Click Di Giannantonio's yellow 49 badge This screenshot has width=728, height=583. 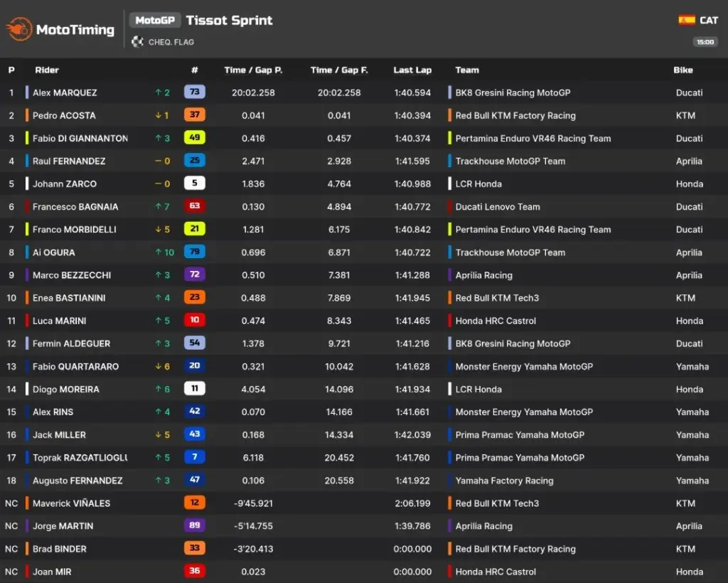point(195,137)
